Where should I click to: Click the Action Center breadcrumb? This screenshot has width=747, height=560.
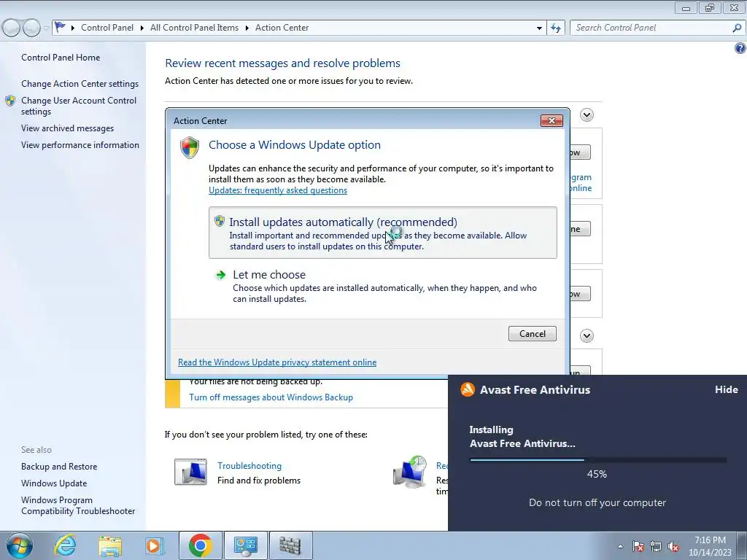282,28
